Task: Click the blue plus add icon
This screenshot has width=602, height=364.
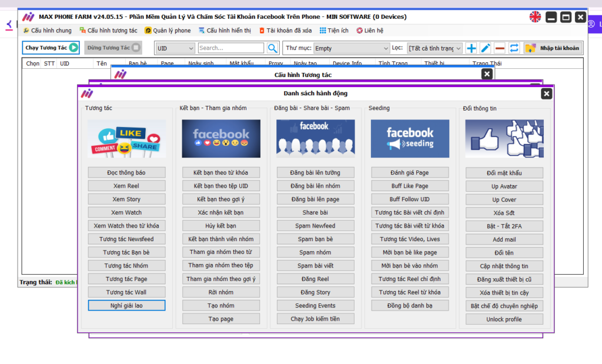Action: (x=471, y=48)
